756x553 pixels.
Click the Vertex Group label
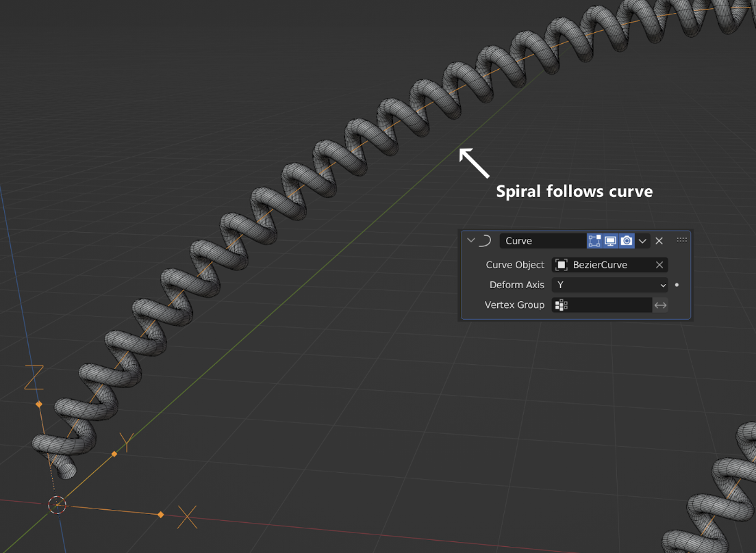click(x=514, y=305)
